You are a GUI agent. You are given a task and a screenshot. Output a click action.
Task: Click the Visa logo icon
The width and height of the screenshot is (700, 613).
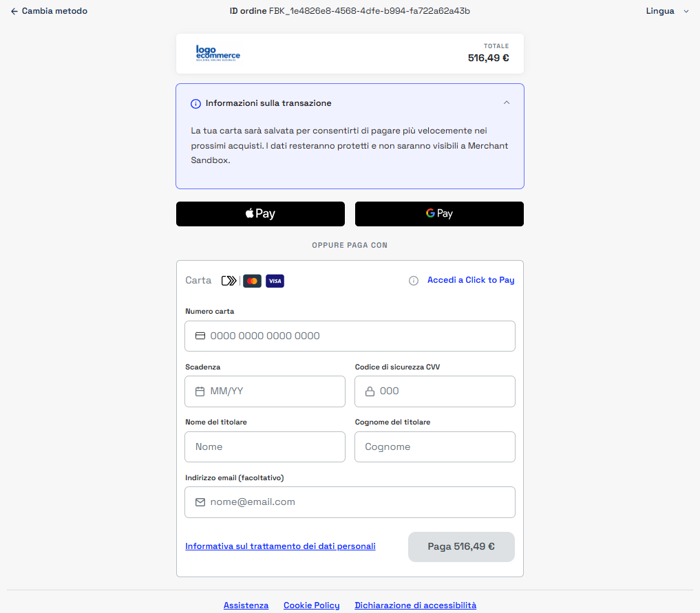(x=275, y=281)
